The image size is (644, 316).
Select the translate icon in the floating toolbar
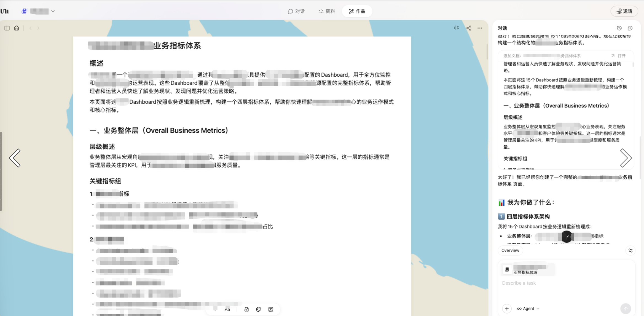(271, 309)
